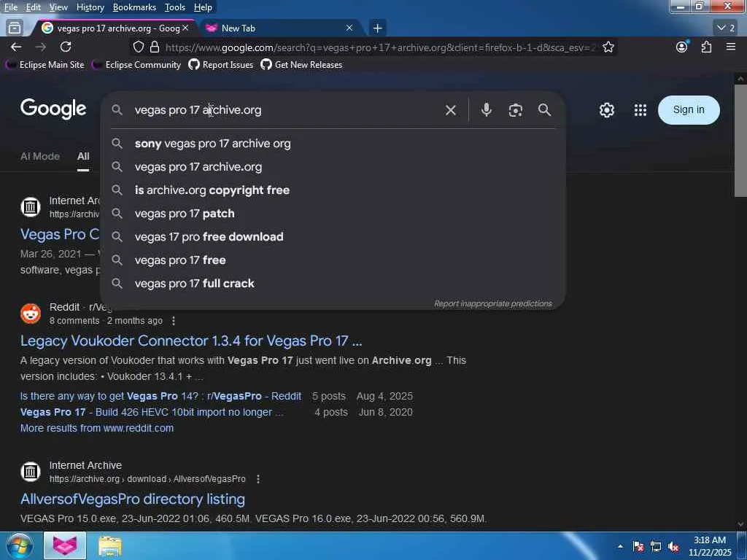Click the Internet Archive favicon on AllversofVegasPro result

click(31, 472)
